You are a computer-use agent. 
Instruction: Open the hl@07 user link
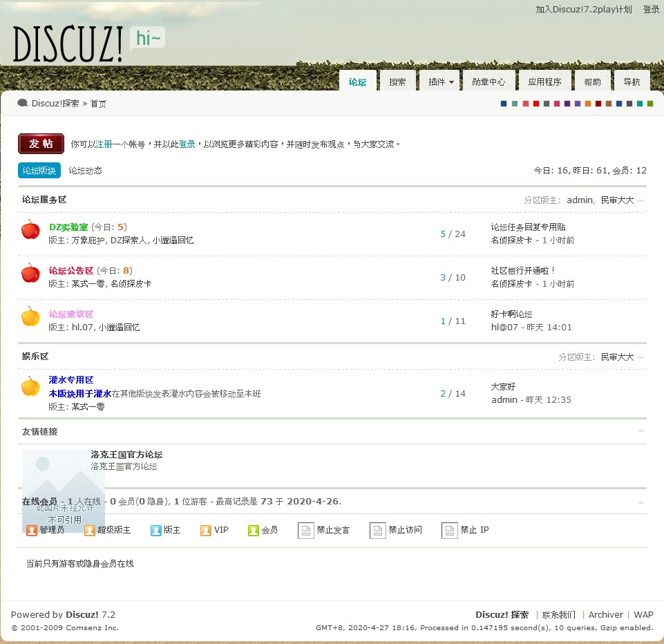[504, 328]
